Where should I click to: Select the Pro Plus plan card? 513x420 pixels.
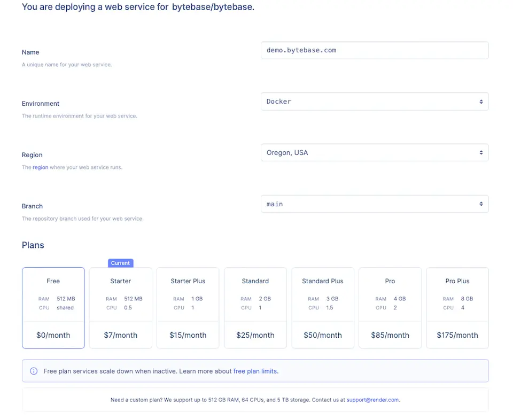tap(457, 307)
